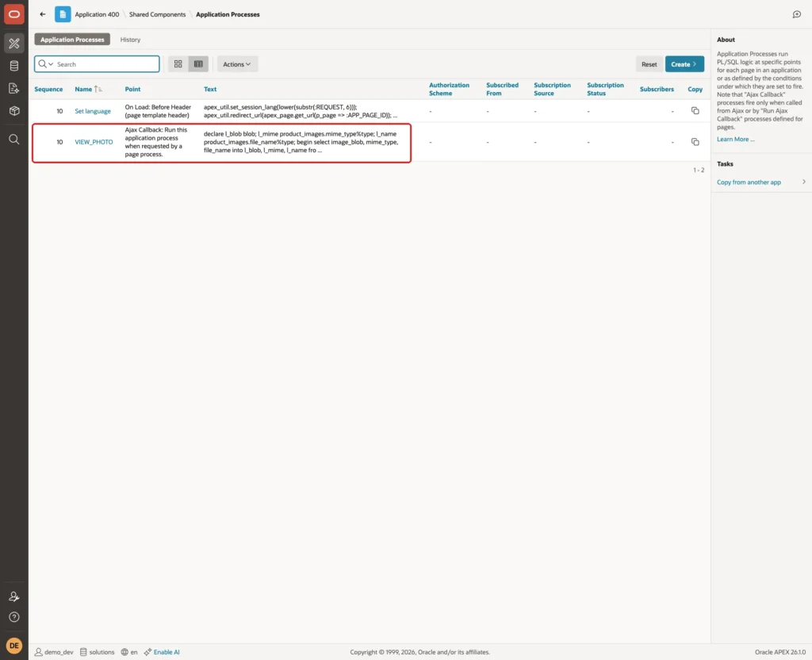Screen dimensions: 812x660
Task: Select the Application Processes tab
Action: (x=72, y=40)
